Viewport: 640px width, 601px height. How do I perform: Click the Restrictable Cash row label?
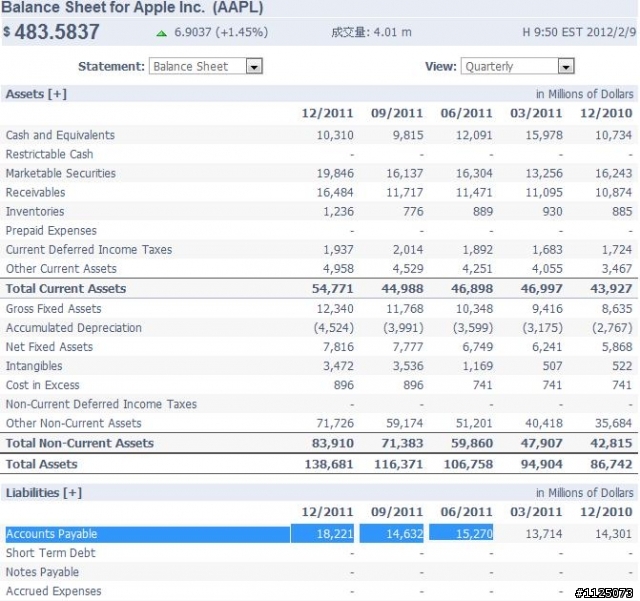click(x=49, y=154)
